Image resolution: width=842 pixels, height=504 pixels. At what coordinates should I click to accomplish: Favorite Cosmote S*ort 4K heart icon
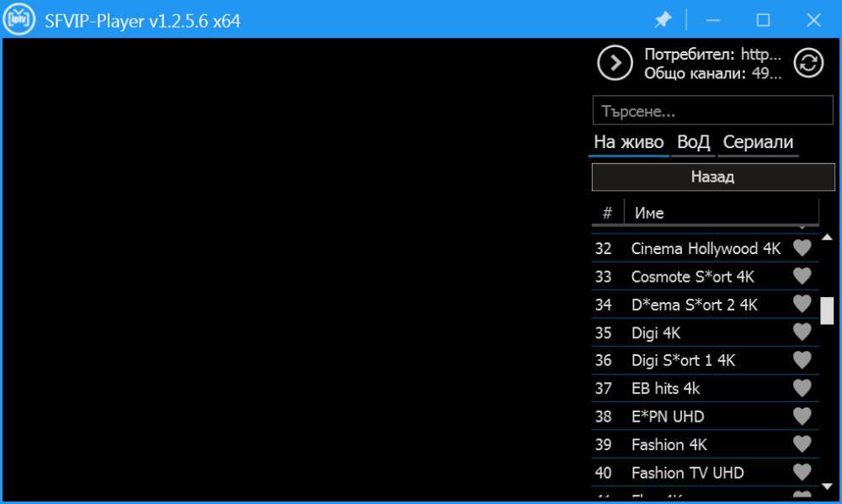click(x=802, y=276)
